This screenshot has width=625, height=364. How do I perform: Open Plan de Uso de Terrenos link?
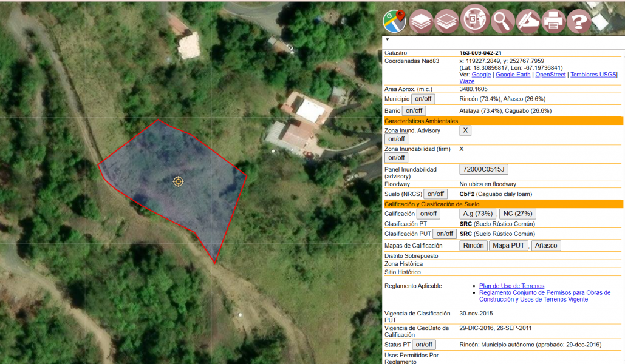coord(511,286)
